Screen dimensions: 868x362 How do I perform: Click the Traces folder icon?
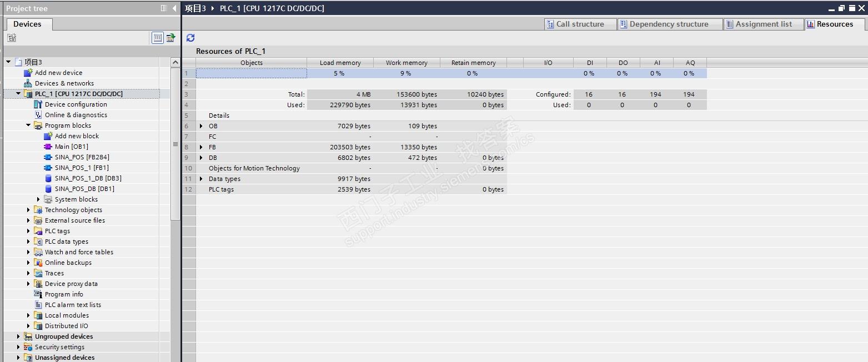pos(38,273)
